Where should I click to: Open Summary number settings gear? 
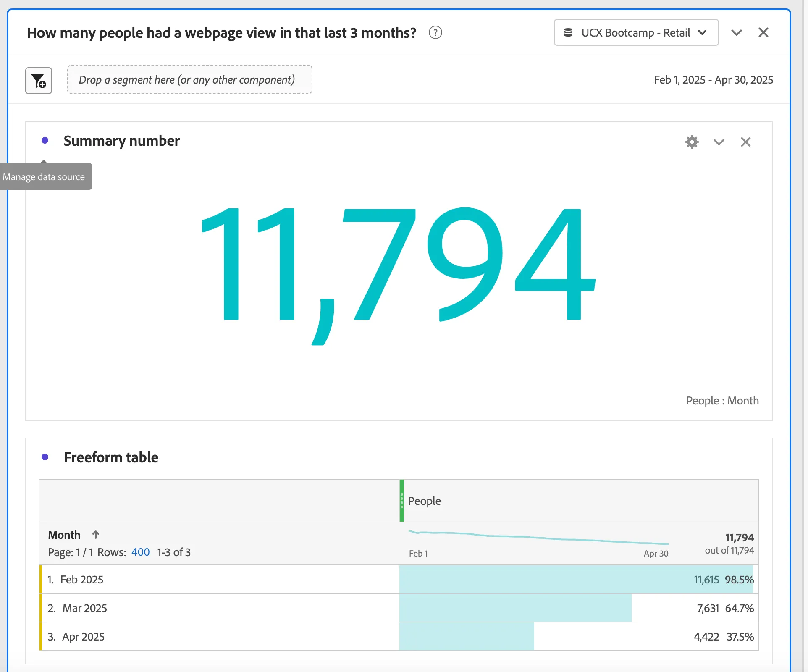coord(692,142)
